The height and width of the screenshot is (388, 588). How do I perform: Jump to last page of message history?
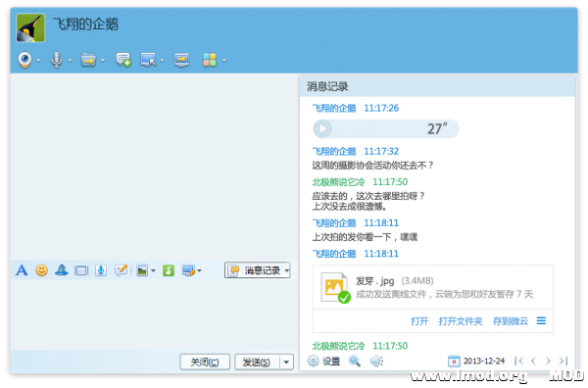[563, 361]
